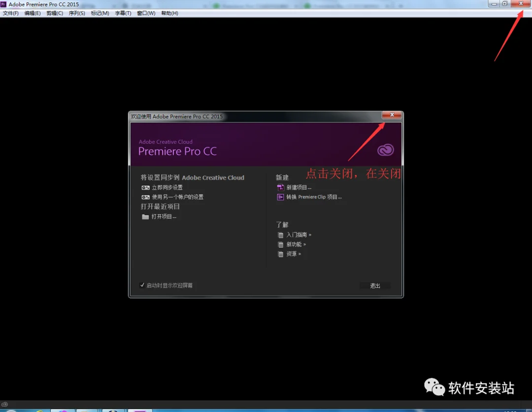Uncheck the 启动时显示欢迎屏幕 checkbox
532x412 pixels.
(142, 285)
